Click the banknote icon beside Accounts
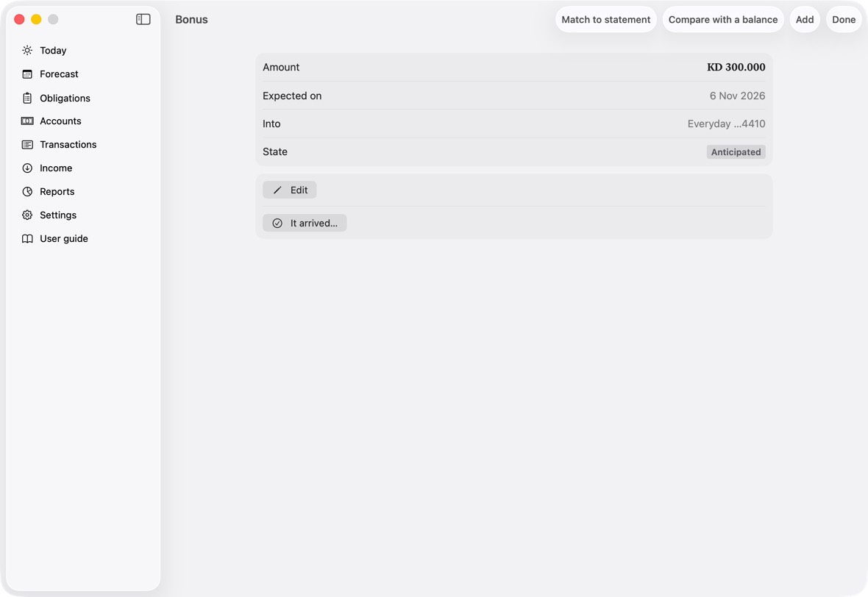The height and width of the screenshot is (597, 868). click(x=27, y=121)
